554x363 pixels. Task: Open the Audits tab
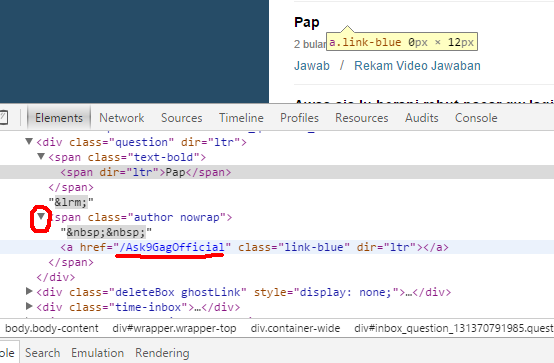(x=422, y=118)
